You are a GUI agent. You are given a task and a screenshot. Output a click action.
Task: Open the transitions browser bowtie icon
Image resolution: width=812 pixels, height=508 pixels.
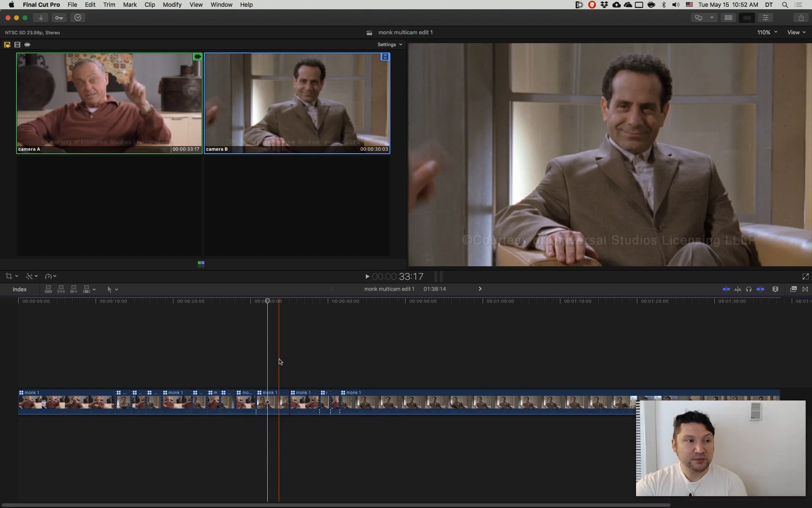pyautogui.click(x=805, y=289)
